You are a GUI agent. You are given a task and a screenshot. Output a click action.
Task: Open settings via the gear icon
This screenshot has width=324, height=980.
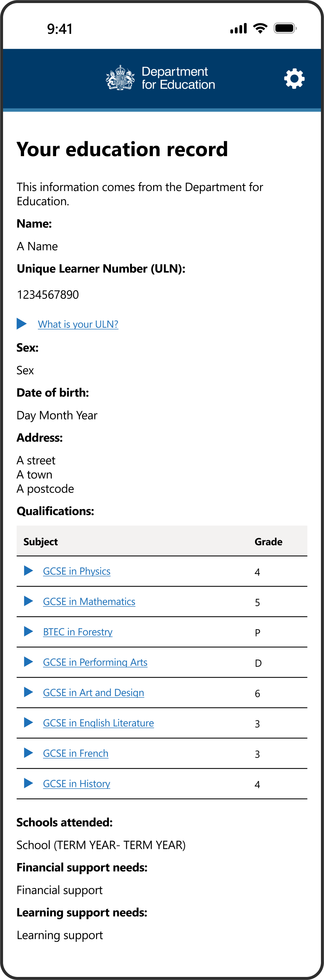[x=294, y=79]
